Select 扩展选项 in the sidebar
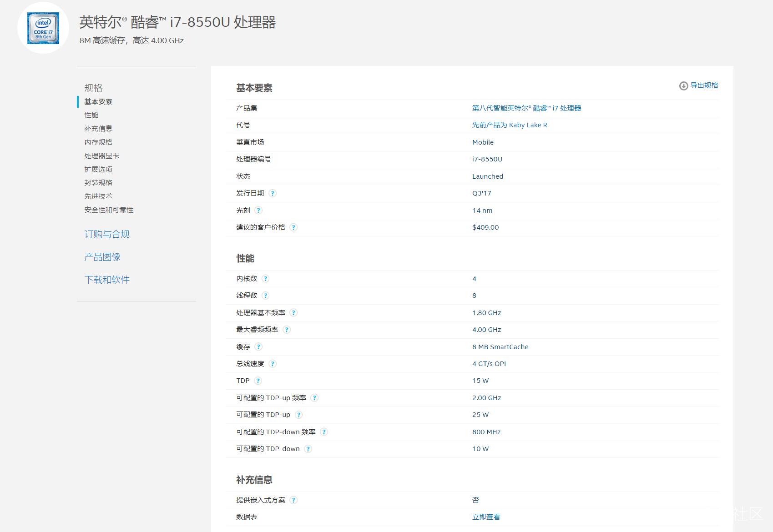The height and width of the screenshot is (532, 773). [98, 169]
